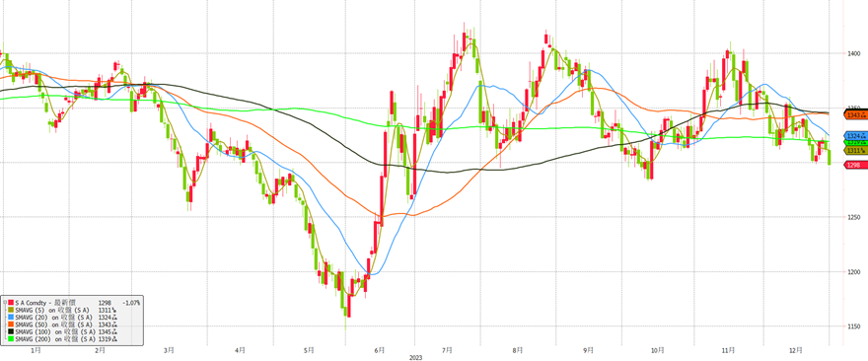The image size is (868, 361).
Task: Click the black SMAVG (100) legend swatch
Action: click(11, 331)
